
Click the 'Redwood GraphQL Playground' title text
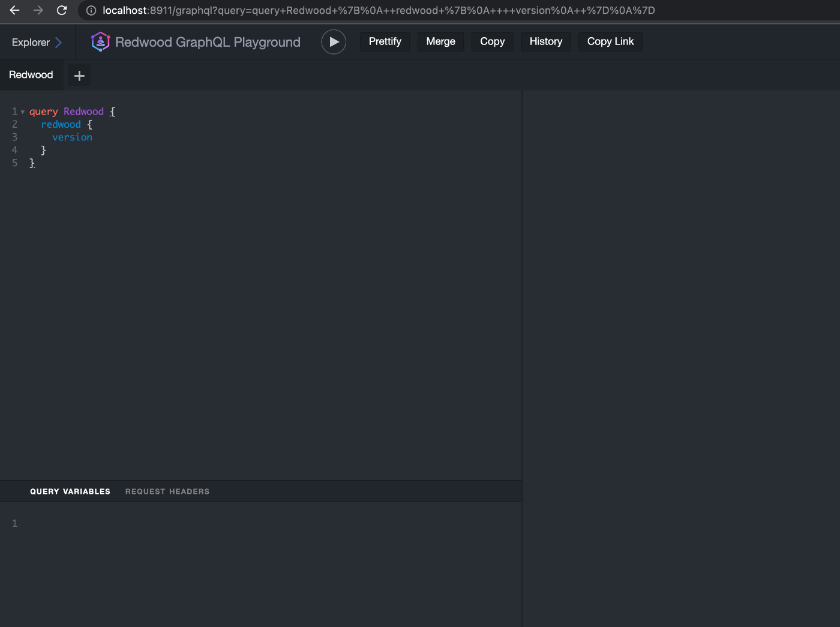(208, 42)
